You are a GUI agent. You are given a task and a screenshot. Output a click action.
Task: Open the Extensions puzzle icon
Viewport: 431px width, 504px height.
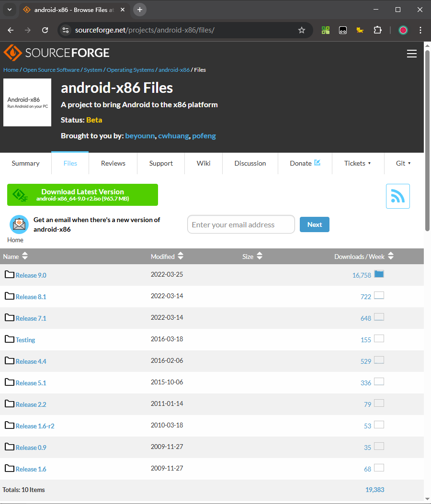coord(377,30)
